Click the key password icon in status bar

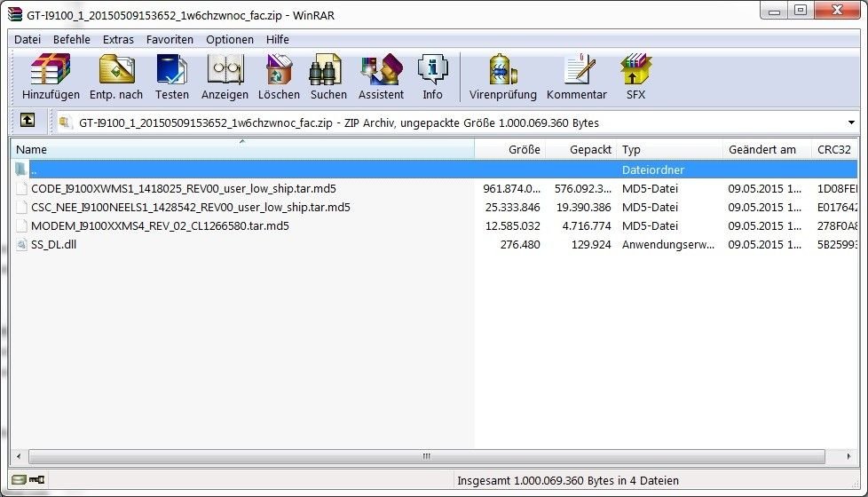pos(36,479)
